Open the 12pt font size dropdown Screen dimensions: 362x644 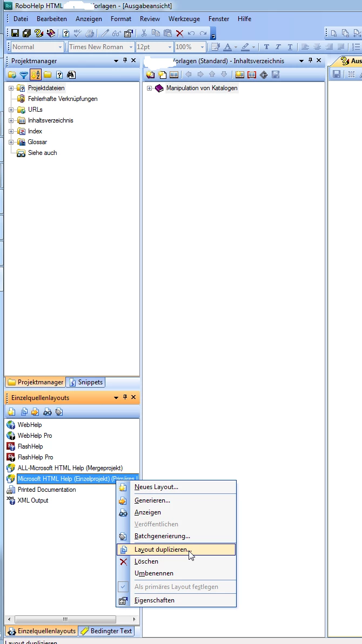click(x=170, y=47)
